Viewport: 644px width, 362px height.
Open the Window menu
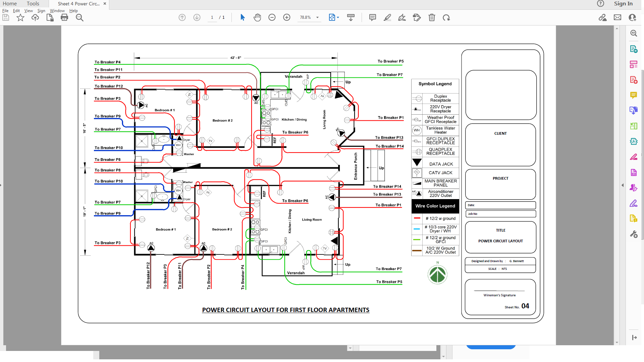[x=57, y=11]
